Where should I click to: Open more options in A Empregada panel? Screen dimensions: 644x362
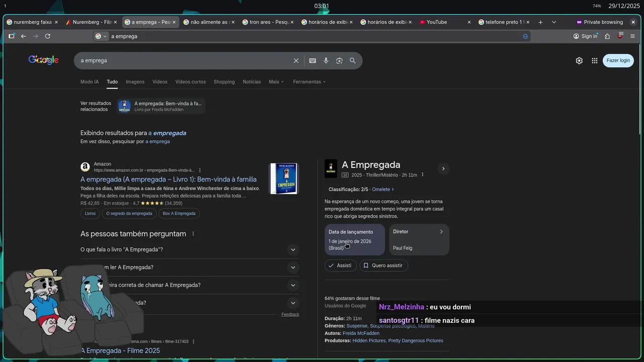(x=422, y=174)
